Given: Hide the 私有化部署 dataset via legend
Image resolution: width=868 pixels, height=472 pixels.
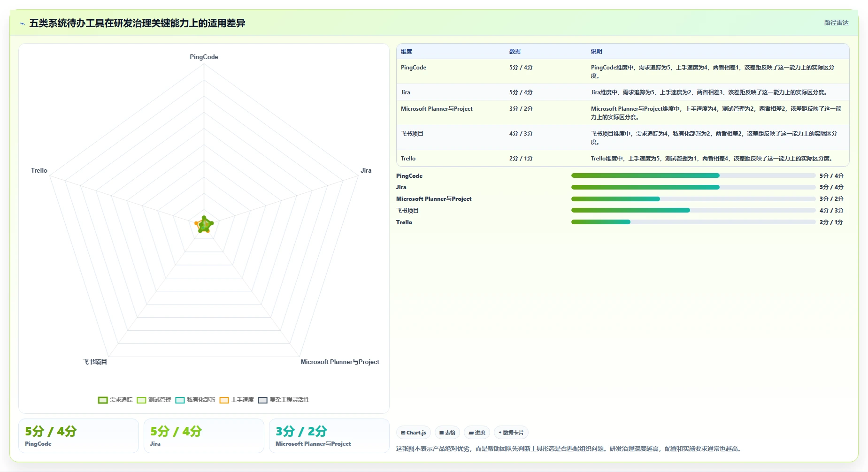Looking at the screenshot, I should tap(195, 400).
